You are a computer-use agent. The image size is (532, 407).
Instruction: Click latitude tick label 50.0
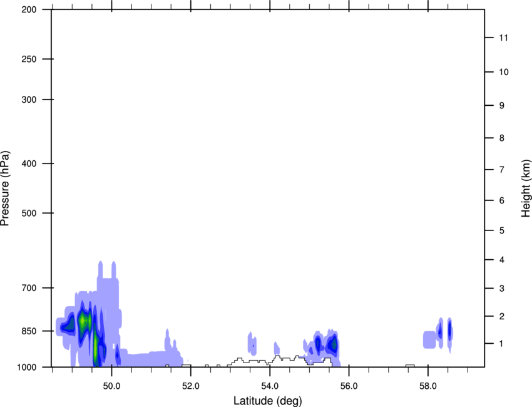pyautogui.click(x=111, y=386)
